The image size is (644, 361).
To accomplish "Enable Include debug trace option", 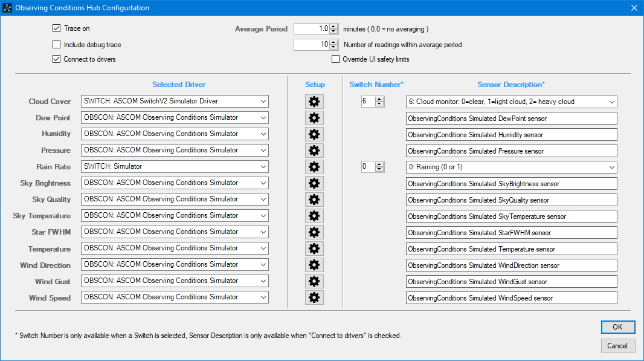I will [x=57, y=44].
